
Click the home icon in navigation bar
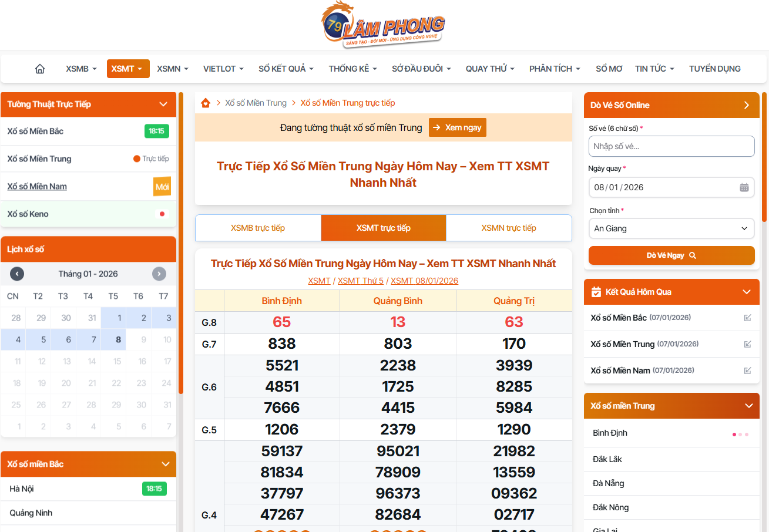(40, 69)
